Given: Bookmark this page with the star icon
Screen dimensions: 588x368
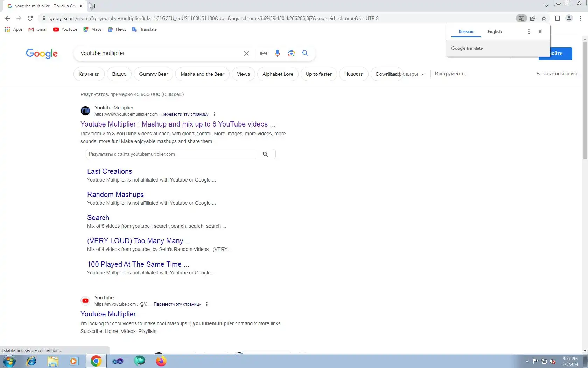Looking at the screenshot, I should tap(544, 18).
